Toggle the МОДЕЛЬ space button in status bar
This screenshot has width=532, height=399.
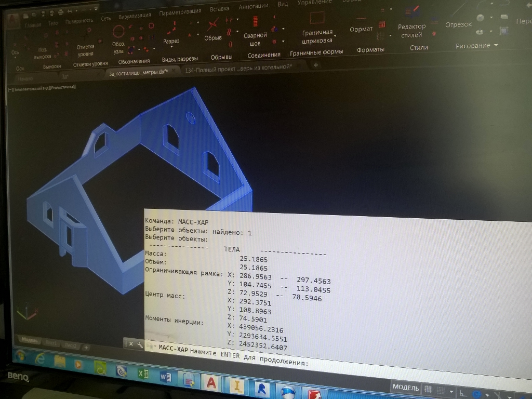[406, 388]
